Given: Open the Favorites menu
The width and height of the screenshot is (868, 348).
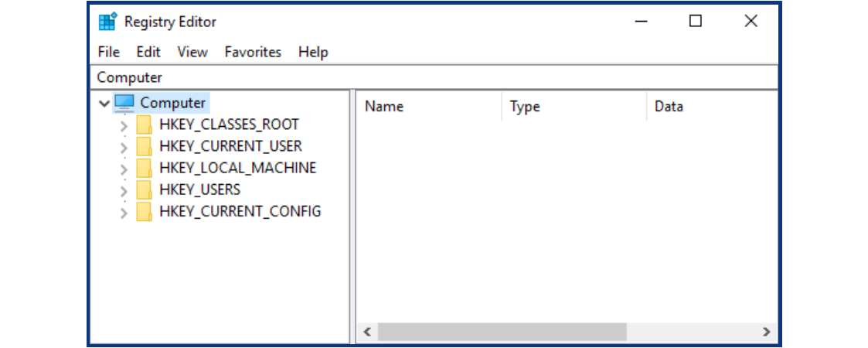Looking at the screenshot, I should pos(253,52).
